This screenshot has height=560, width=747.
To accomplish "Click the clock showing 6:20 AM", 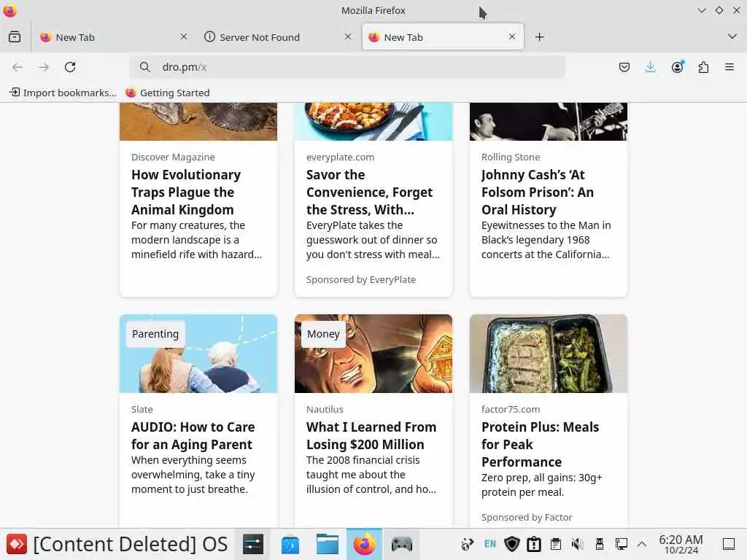I will point(681,544).
